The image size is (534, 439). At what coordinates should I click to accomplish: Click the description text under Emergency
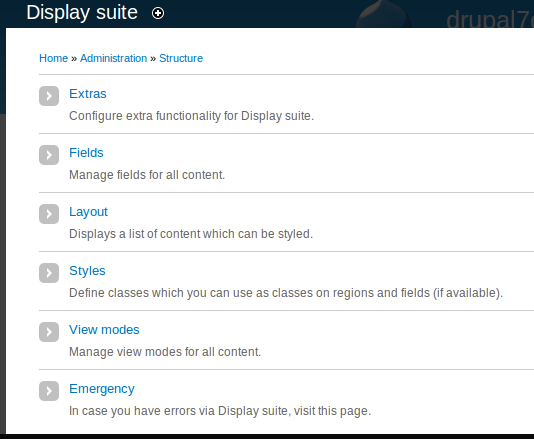click(220, 411)
